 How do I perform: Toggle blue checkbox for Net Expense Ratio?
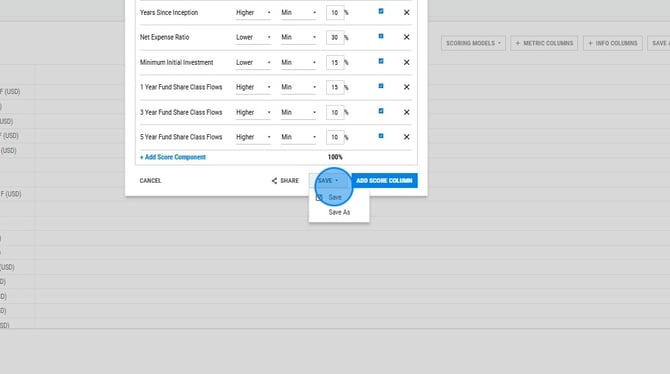coord(381,36)
